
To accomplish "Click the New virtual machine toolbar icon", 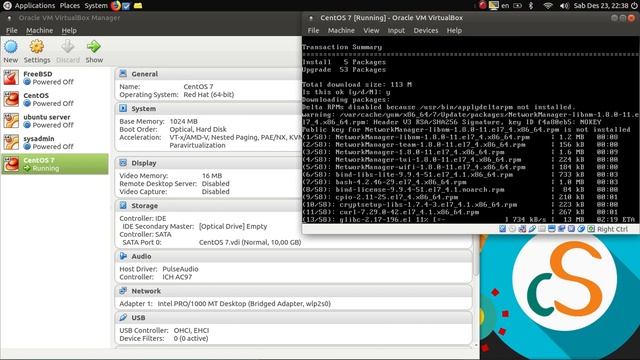I will 11,47.
